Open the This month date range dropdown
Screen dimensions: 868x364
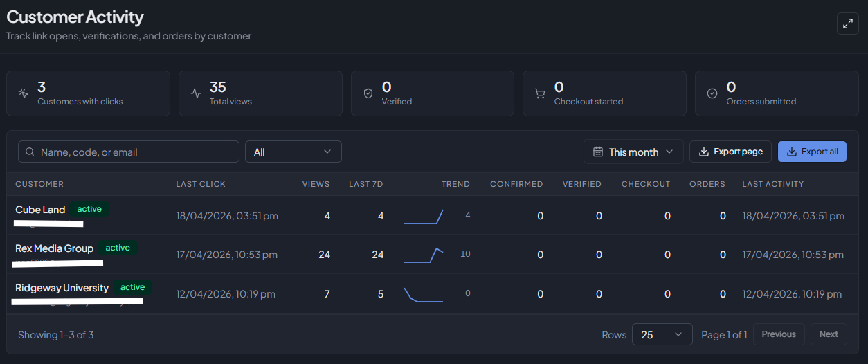pos(633,152)
